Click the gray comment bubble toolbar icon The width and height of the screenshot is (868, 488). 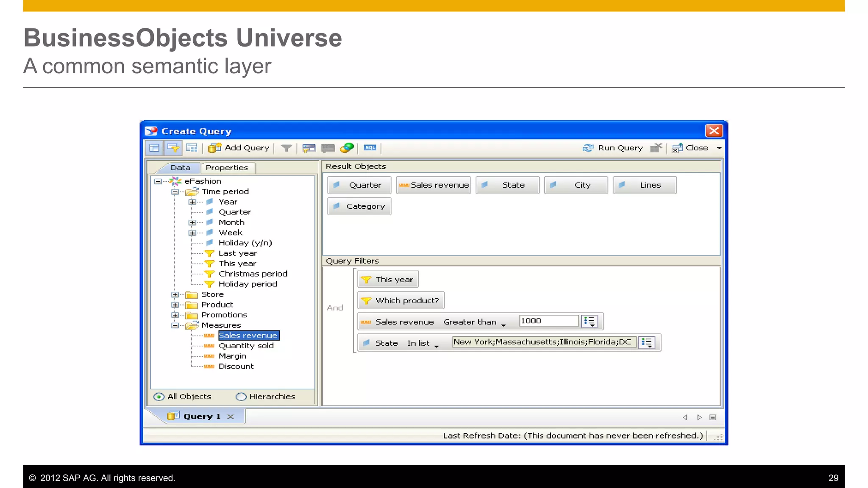[328, 148]
